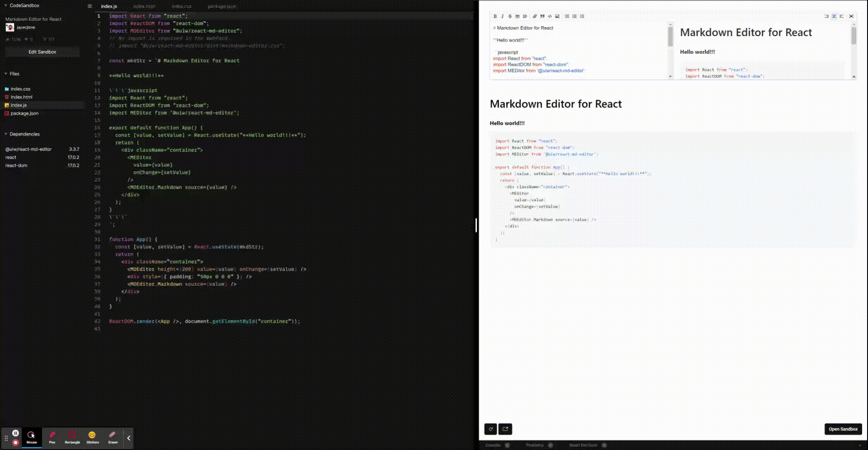Refresh the sandbox preview
Viewport: 868px width, 450px height.
click(491, 429)
